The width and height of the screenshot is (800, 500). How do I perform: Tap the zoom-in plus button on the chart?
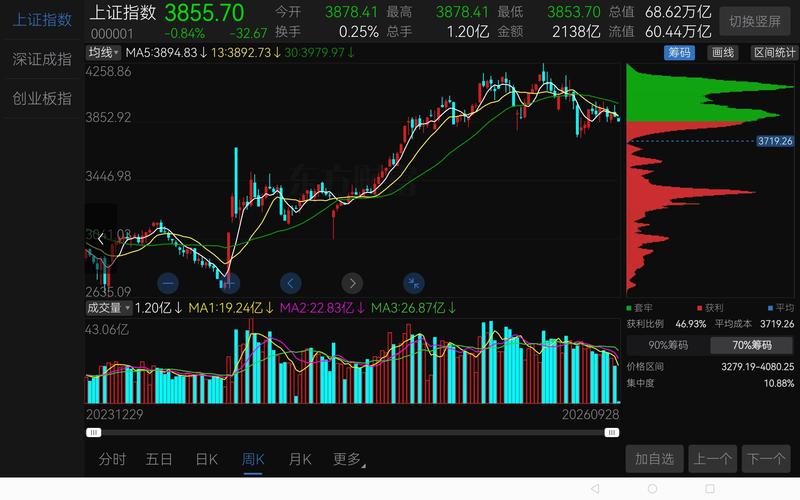click(230, 283)
